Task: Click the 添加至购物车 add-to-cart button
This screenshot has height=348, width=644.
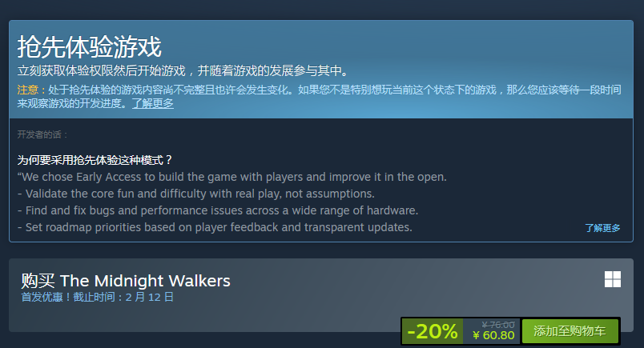Action: click(x=570, y=330)
